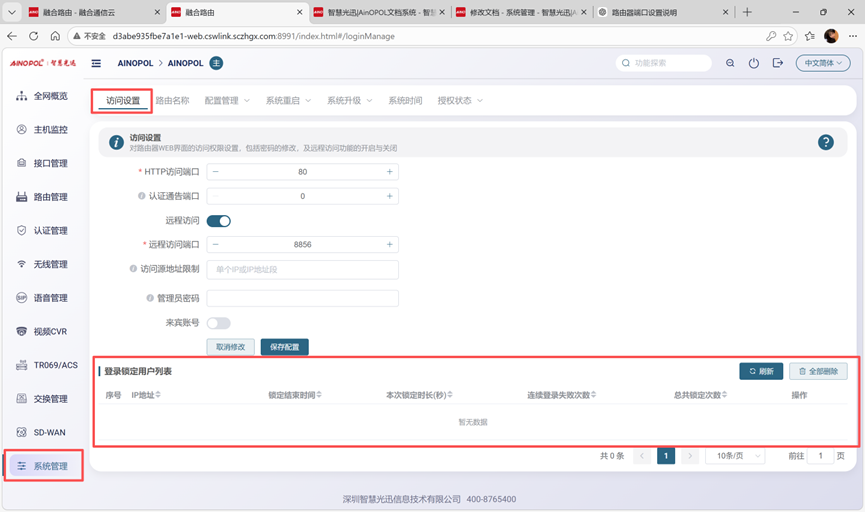865x512 pixels.
Task: Click the 全部删除 delete all button
Action: [818, 371]
